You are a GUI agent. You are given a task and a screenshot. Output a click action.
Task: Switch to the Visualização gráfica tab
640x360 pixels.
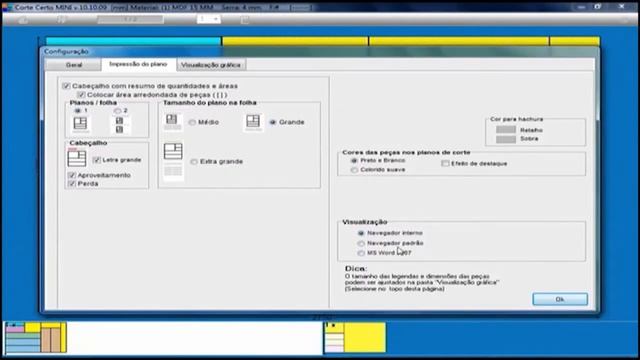(x=211, y=65)
